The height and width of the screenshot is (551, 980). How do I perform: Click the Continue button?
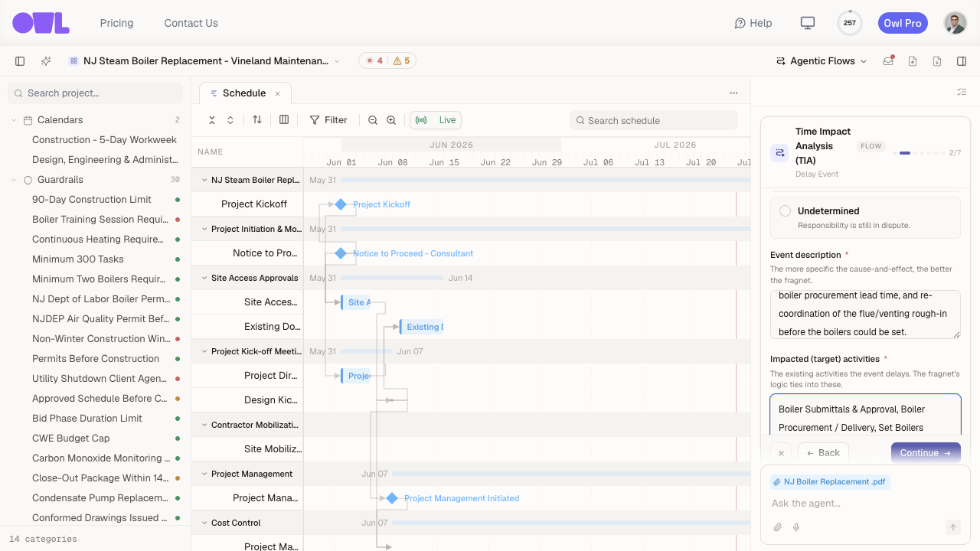(926, 453)
